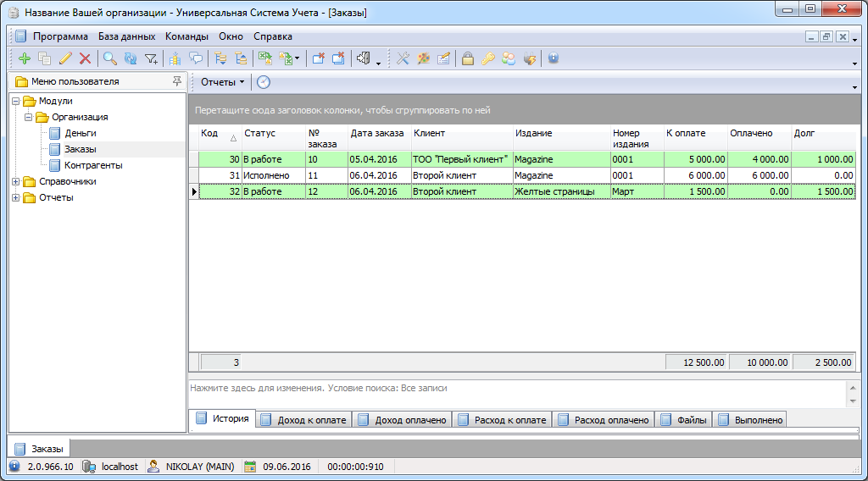
Task: Sort by the Код column header
Action: [x=220, y=138]
